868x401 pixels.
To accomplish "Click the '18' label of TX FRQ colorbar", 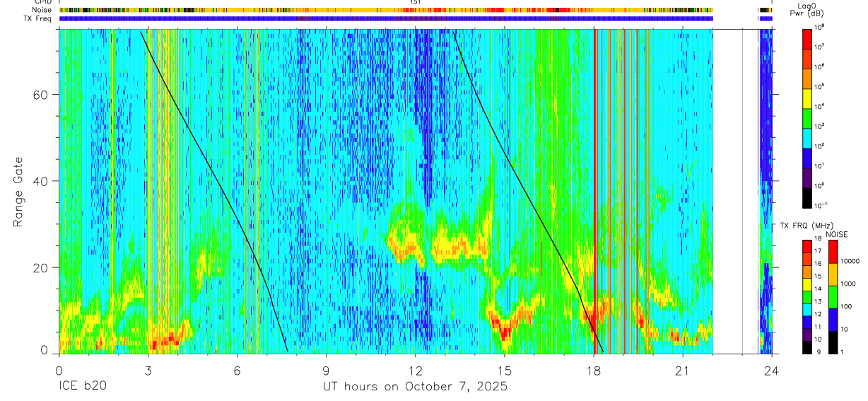I will coord(819,239).
